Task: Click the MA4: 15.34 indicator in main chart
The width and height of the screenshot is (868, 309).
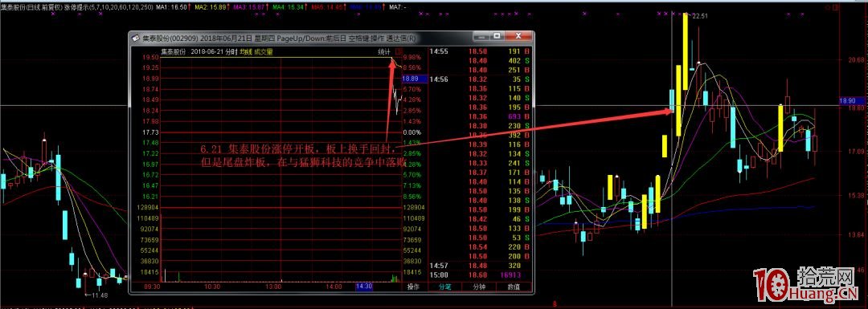Action: click(291, 8)
